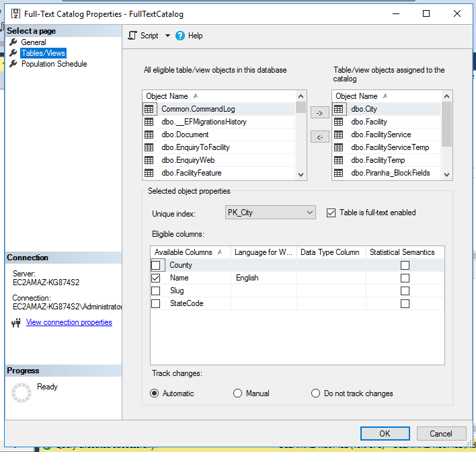This screenshot has height=452, width=476.
Task: Click down arrow of eligible list scrollbar
Action: (301, 175)
